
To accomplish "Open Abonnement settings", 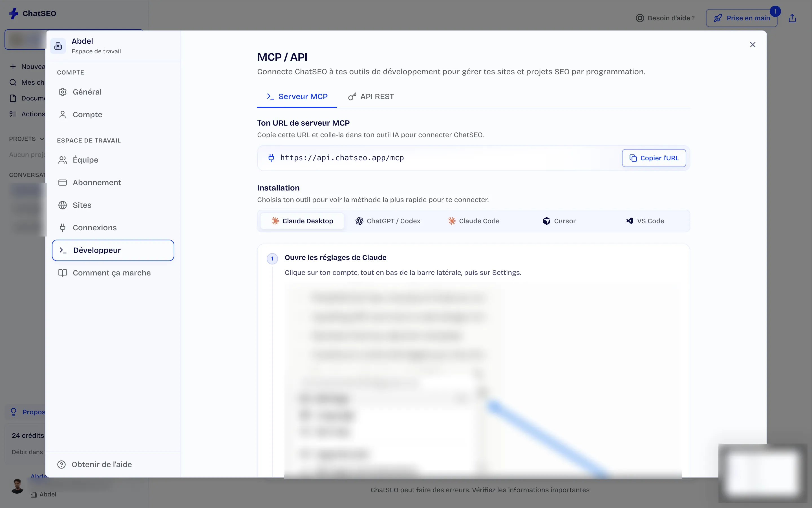I will click(113, 182).
